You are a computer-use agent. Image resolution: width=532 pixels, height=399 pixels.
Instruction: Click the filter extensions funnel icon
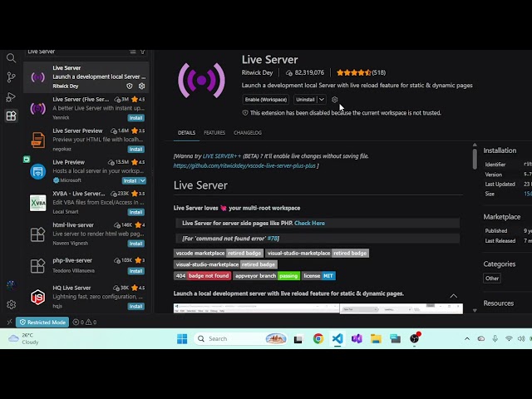(142, 52)
